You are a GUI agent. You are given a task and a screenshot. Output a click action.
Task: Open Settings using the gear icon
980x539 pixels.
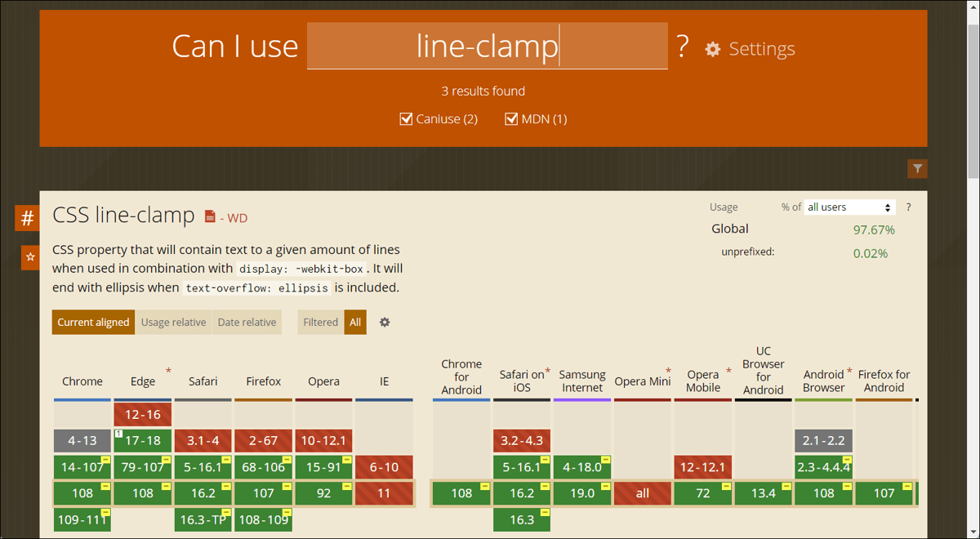tap(712, 49)
